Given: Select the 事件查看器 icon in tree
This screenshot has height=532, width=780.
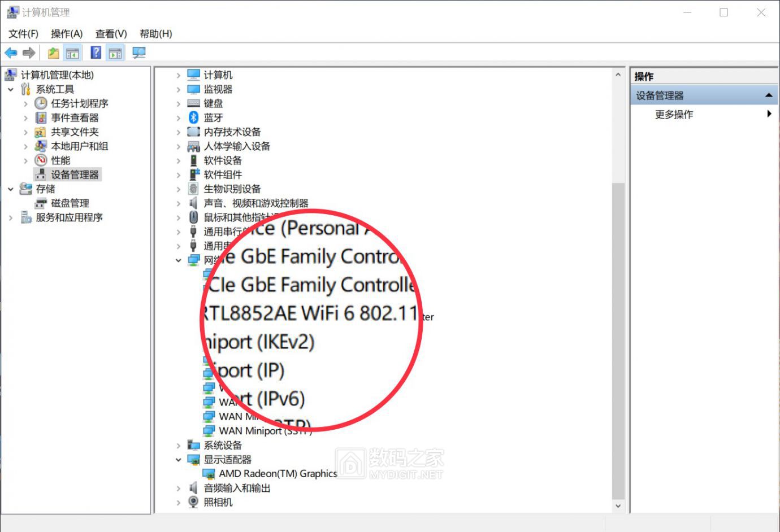Looking at the screenshot, I should 41,117.
